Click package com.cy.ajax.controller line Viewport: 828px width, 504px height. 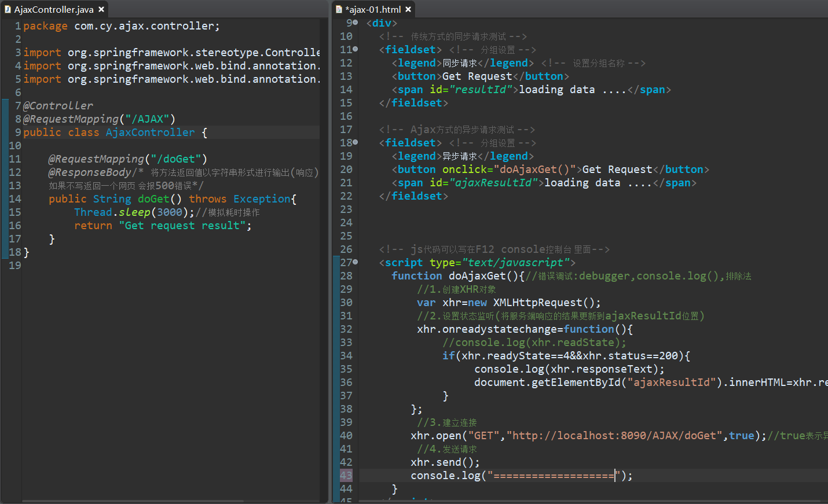tap(122, 25)
